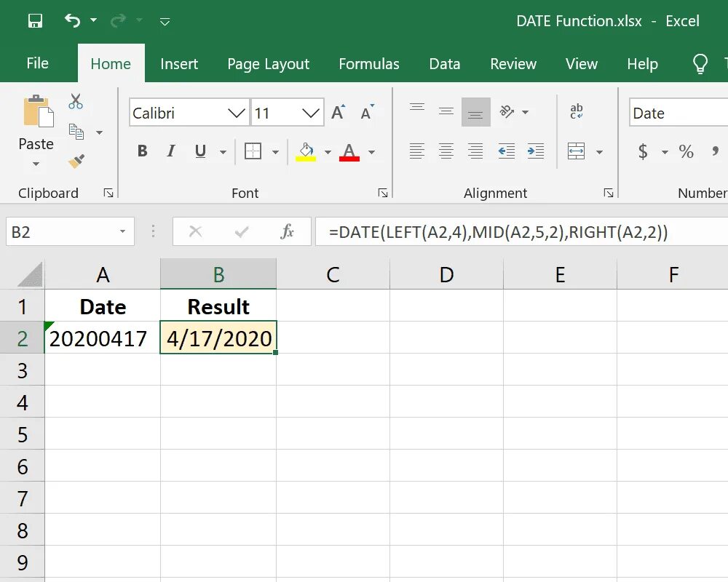The height and width of the screenshot is (582, 728).
Task: Click the Borders icon
Action: (253, 151)
